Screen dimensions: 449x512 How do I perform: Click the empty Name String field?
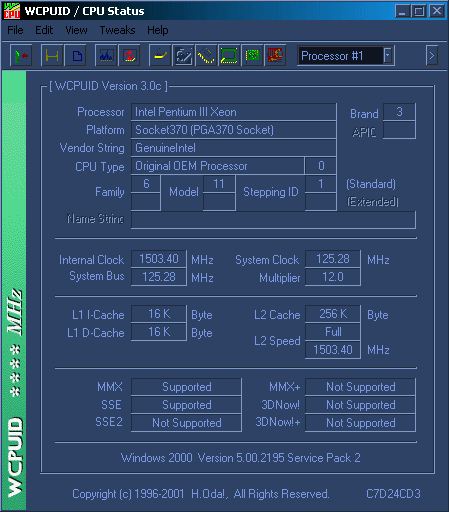(x=273, y=220)
